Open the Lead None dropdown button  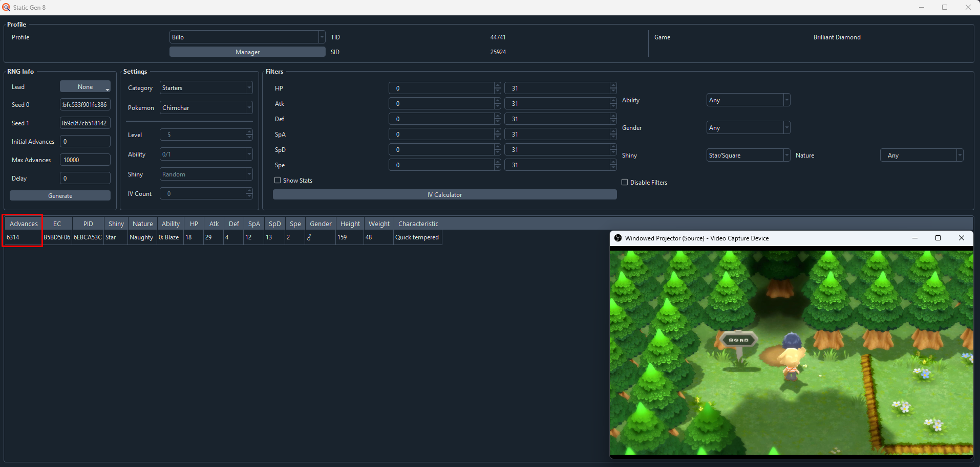[x=85, y=86]
